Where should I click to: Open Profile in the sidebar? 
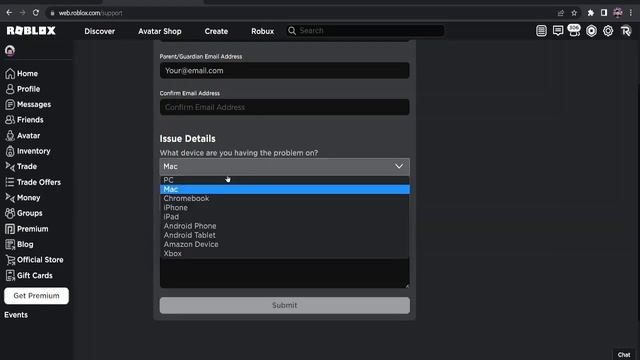tap(23, 89)
